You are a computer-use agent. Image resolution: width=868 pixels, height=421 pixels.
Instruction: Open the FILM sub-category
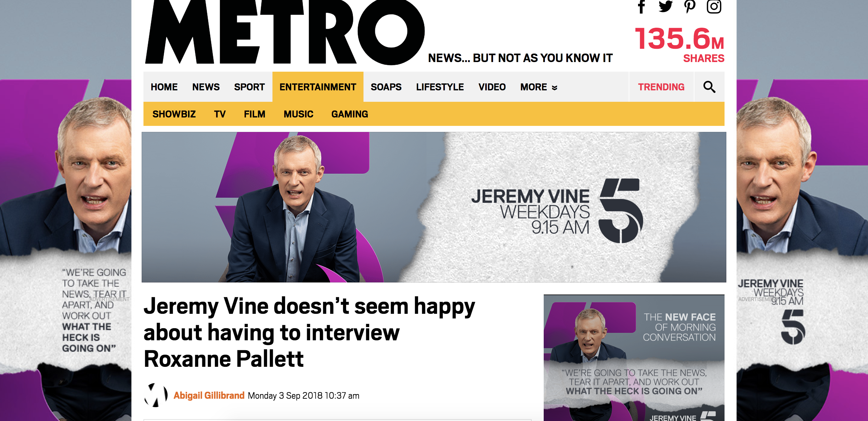click(x=254, y=114)
